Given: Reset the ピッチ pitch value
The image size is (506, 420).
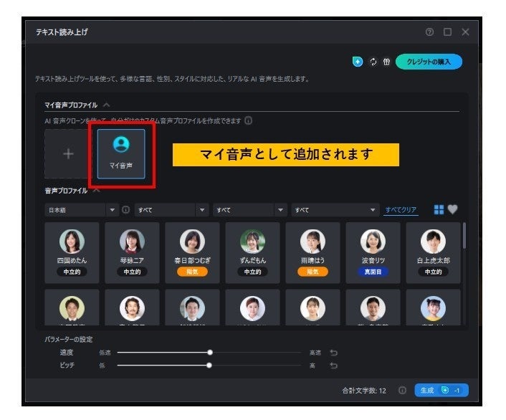Looking at the screenshot, I should [x=334, y=366].
